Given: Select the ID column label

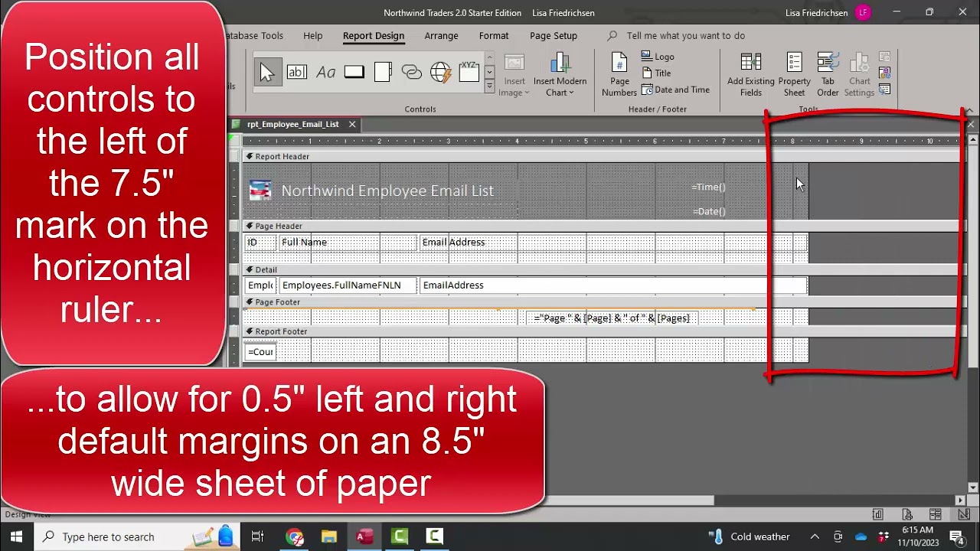Looking at the screenshot, I should tap(260, 242).
